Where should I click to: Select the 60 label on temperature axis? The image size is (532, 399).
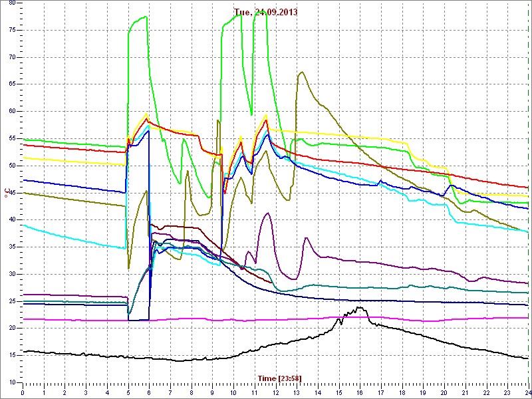pyautogui.click(x=11, y=111)
